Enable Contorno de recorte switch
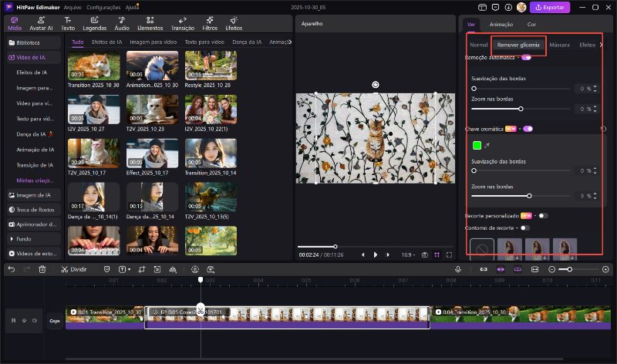The height and width of the screenshot is (364, 617). pos(524,228)
